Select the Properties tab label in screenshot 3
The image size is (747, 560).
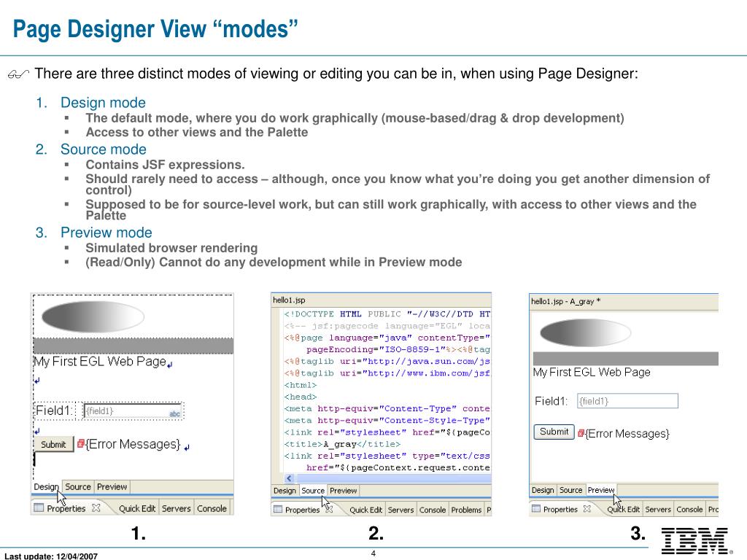[560, 509]
